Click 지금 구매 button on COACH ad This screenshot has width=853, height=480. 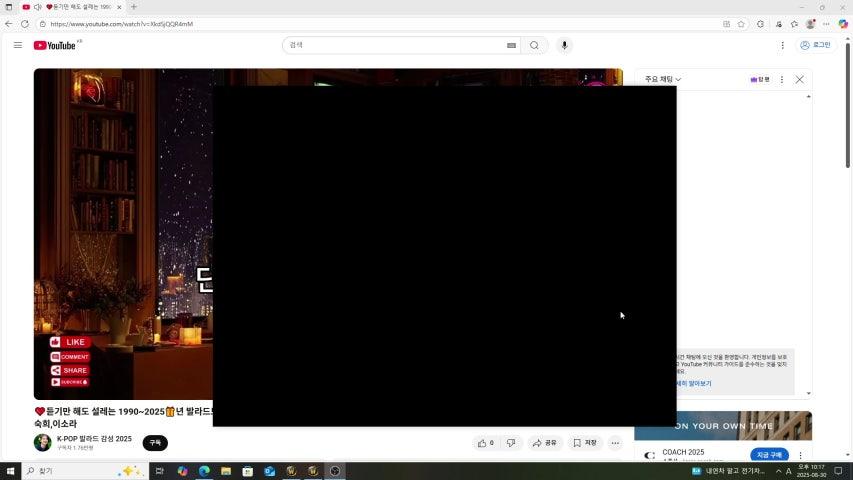pos(769,455)
